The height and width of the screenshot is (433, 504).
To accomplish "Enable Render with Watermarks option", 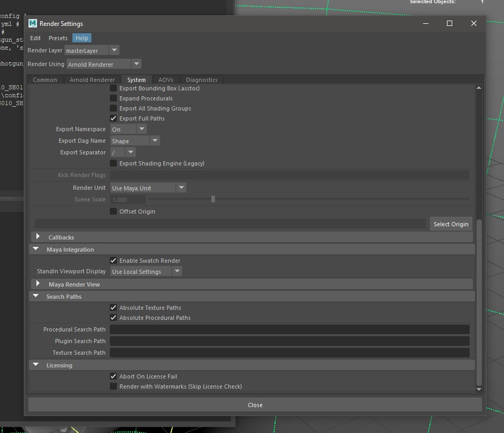I will [113, 386].
